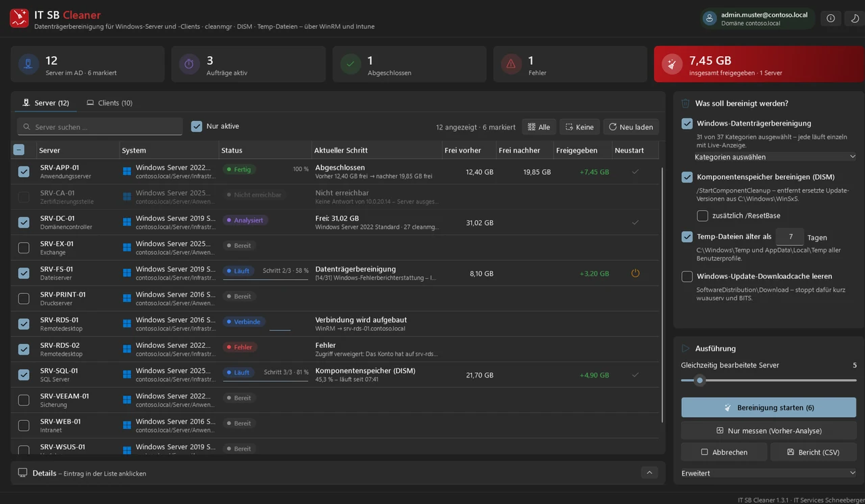Click the 'Abbrechen' button

(x=724, y=452)
